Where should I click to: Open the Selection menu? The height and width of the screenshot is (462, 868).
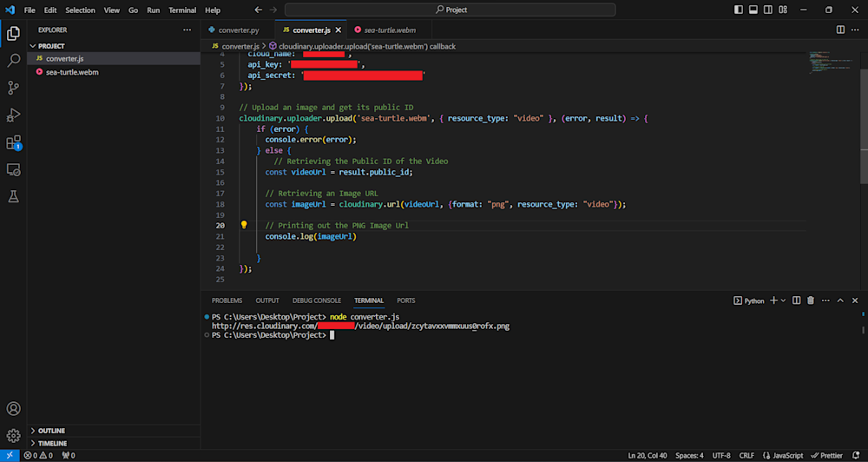(x=80, y=10)
